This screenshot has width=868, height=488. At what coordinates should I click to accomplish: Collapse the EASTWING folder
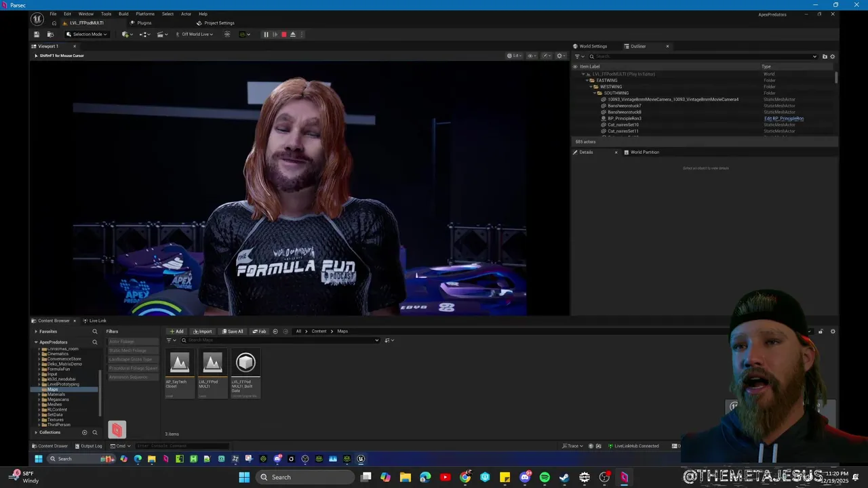[x=587, y=81]
